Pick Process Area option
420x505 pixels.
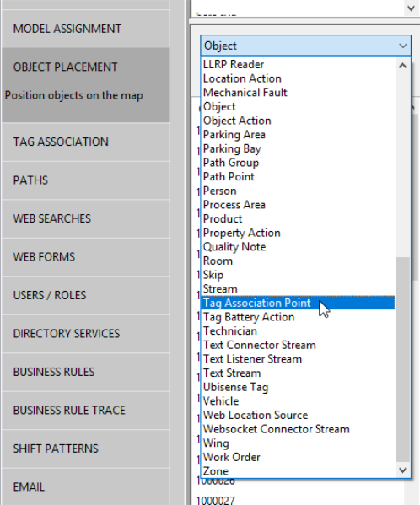tap(298, 205)
